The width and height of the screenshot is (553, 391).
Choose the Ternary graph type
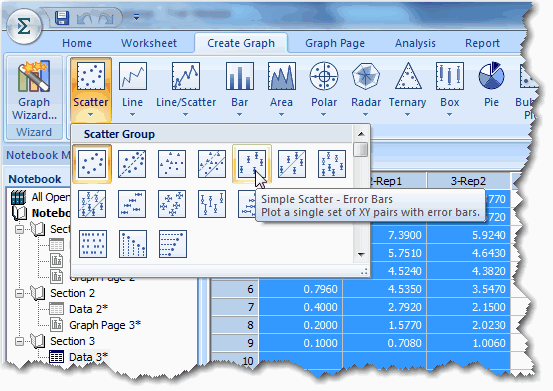coord(408,90)
